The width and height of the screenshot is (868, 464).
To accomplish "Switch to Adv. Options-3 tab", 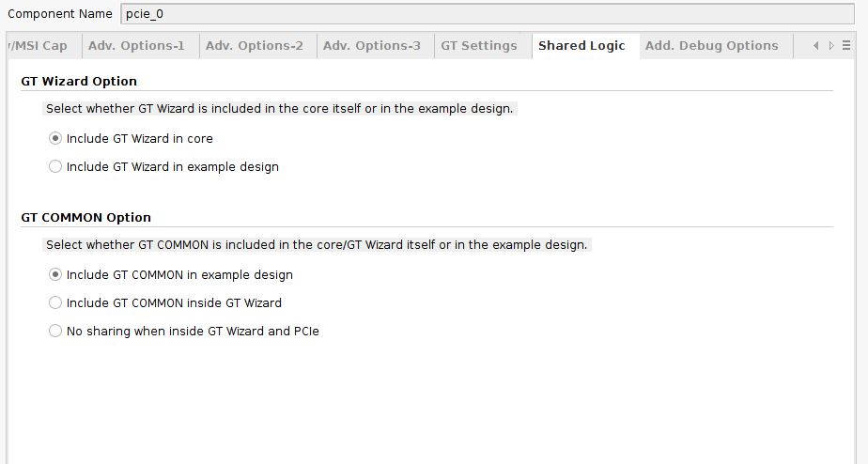I will [x=371, y=46].
